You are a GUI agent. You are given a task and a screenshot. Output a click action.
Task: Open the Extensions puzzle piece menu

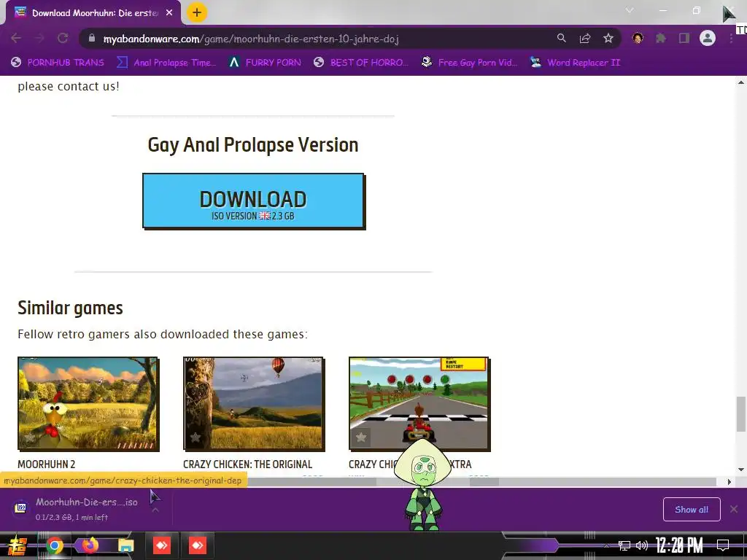661,38
